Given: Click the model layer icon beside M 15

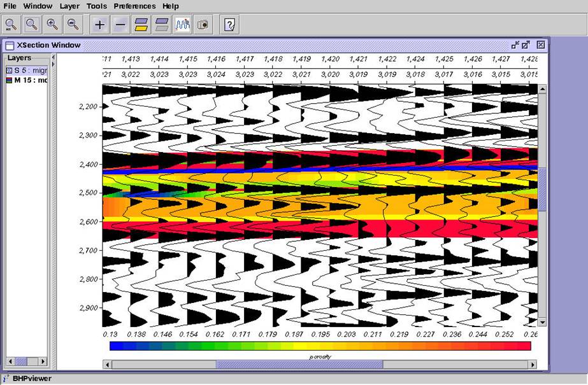Looking at the screenshot, I should coord(10,80).
